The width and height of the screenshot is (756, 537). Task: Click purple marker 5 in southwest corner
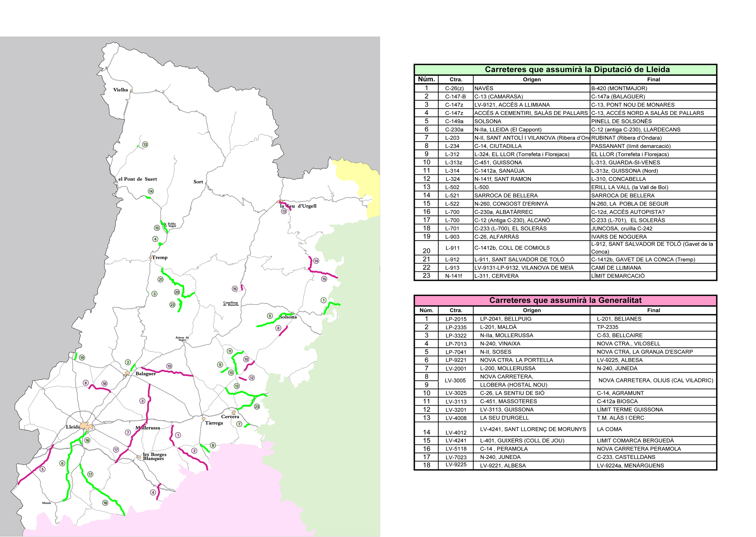click(42, 469)
